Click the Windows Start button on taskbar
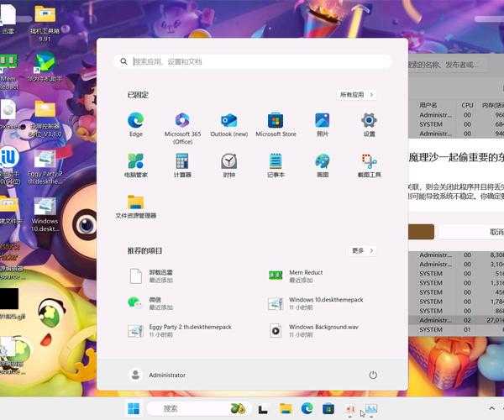Screen dimensions: 504x420 (x=134, y=409)
